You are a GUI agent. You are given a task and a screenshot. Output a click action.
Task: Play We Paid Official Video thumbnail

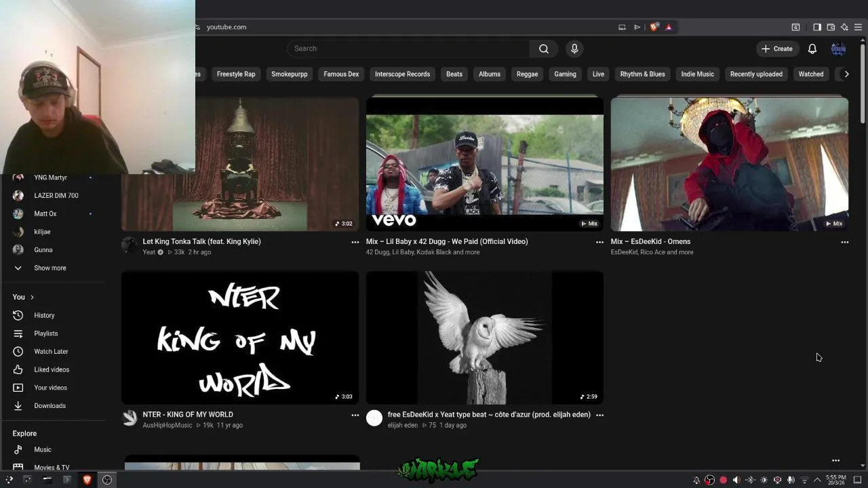tap(485, 164)
